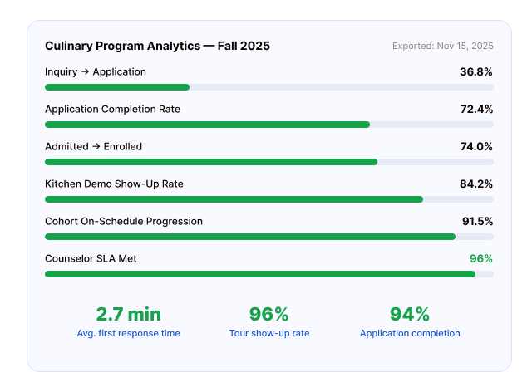
Task: Click the Counselor SLA Met progress bar
Action: point(269,274)
